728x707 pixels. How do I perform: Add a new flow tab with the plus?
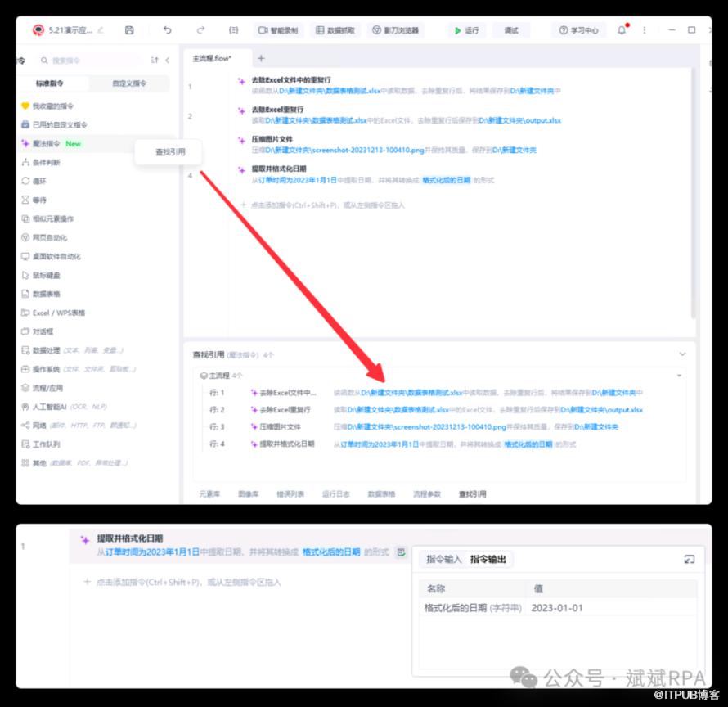(261, 58)
